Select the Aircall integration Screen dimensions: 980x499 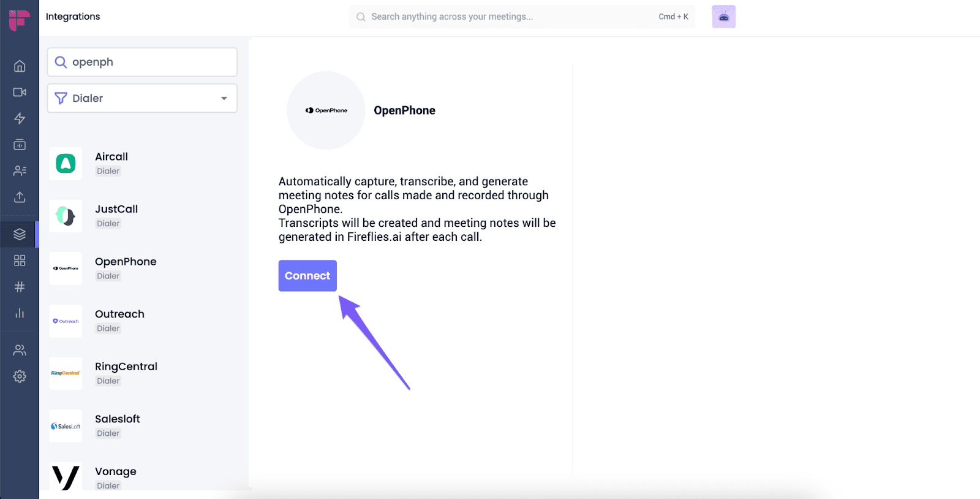142,164
